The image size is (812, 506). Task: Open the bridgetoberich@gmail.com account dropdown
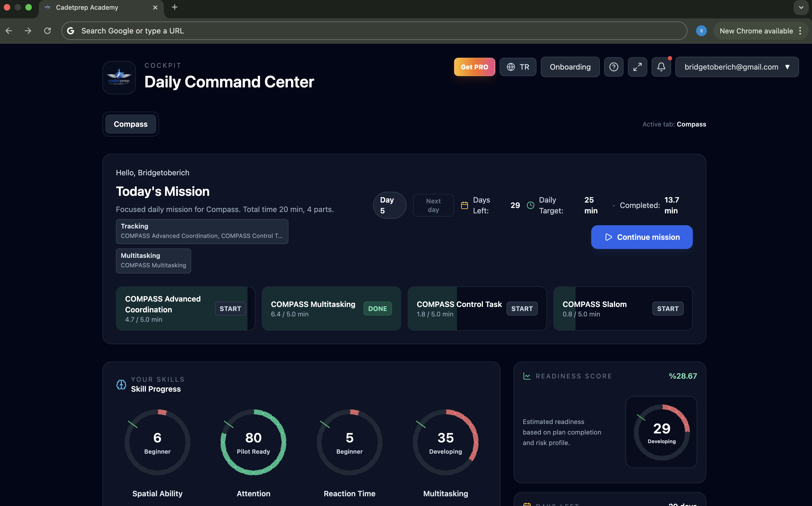(737, 67)
